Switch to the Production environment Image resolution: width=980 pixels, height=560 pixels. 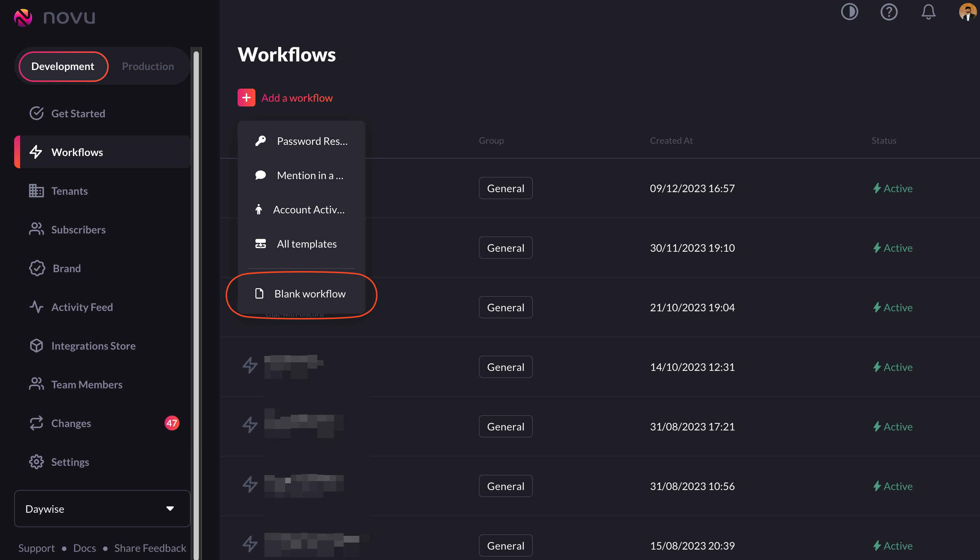click(148, 66)
